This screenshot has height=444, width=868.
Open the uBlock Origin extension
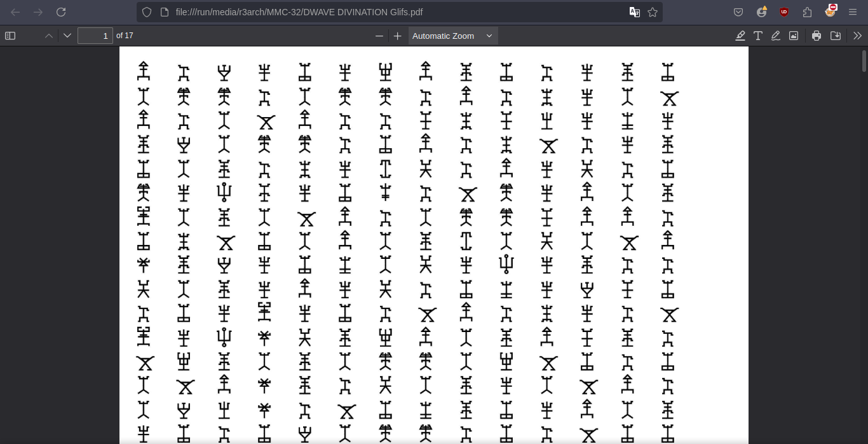(x=784, y=12)
